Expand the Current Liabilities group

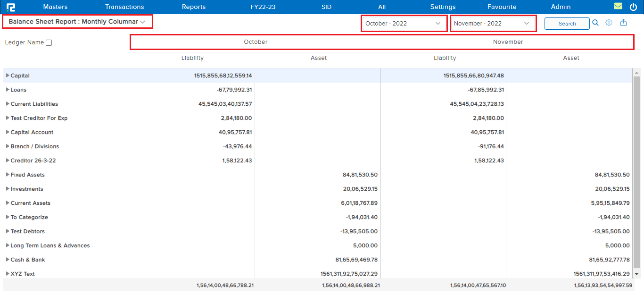click(x=8, y=104)
